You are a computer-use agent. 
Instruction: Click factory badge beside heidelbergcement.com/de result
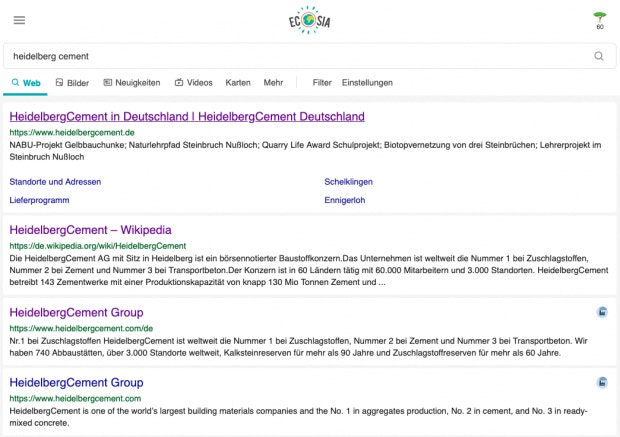(x=602, y=312)
